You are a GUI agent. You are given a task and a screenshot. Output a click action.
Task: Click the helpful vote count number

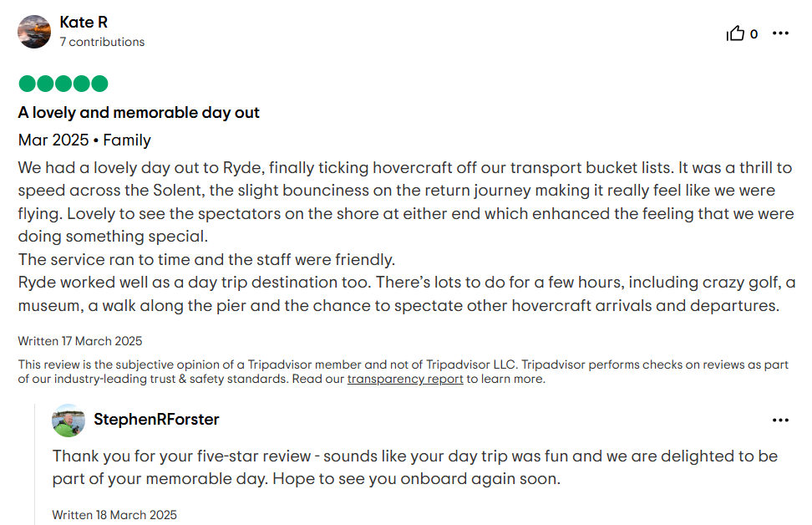[x=754, y=34]
